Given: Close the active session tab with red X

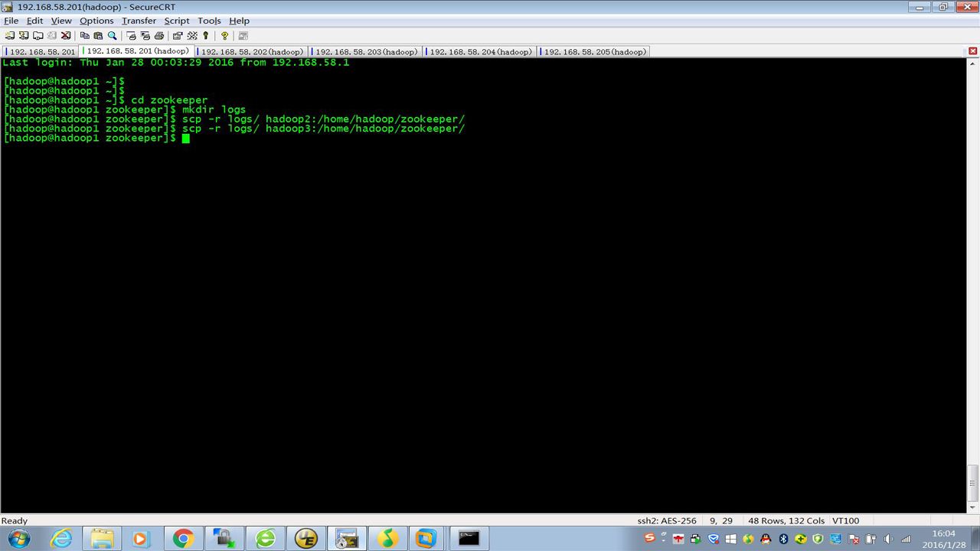Looking at the screenshot, I should click(973, 51).
